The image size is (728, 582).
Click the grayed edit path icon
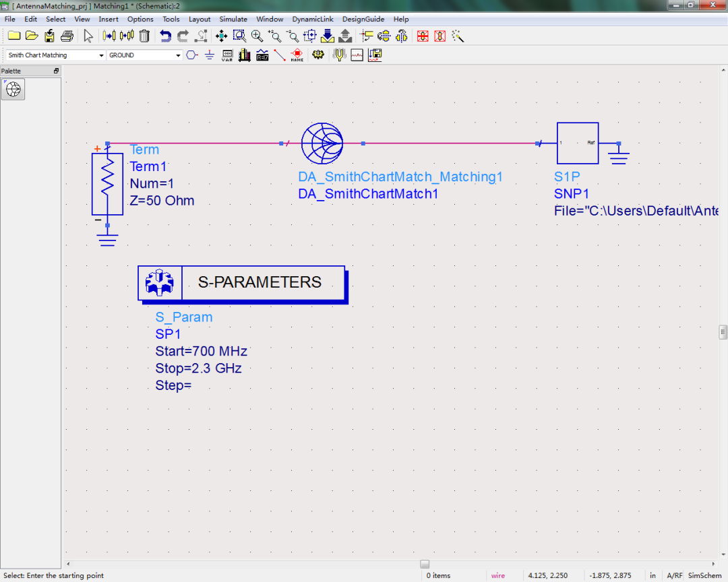(202, 36)
